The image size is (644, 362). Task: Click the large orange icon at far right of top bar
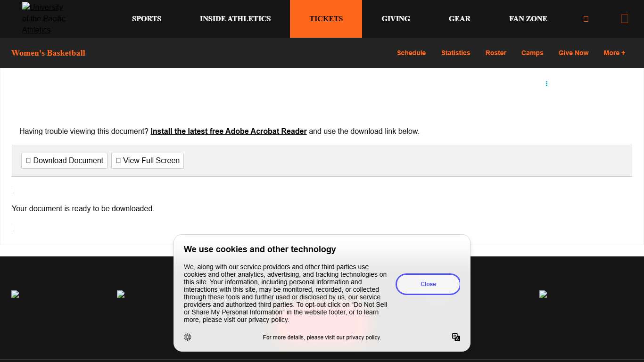coord(624,19)
